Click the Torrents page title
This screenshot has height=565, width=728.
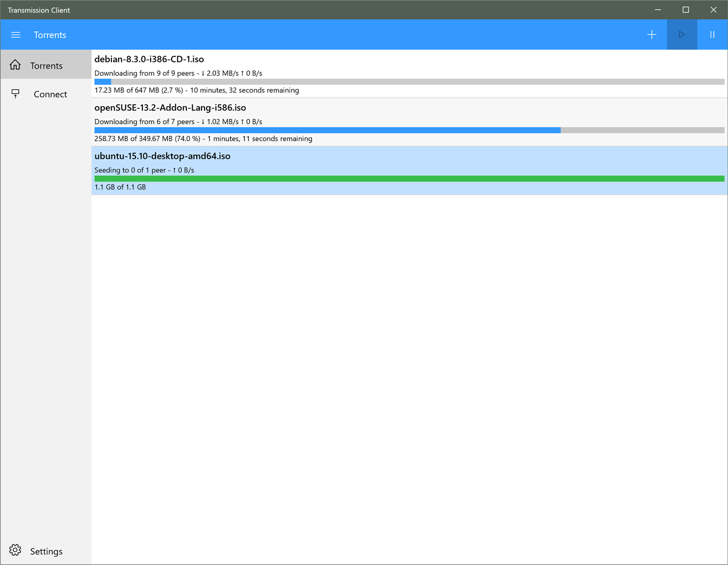pos(50,35)
